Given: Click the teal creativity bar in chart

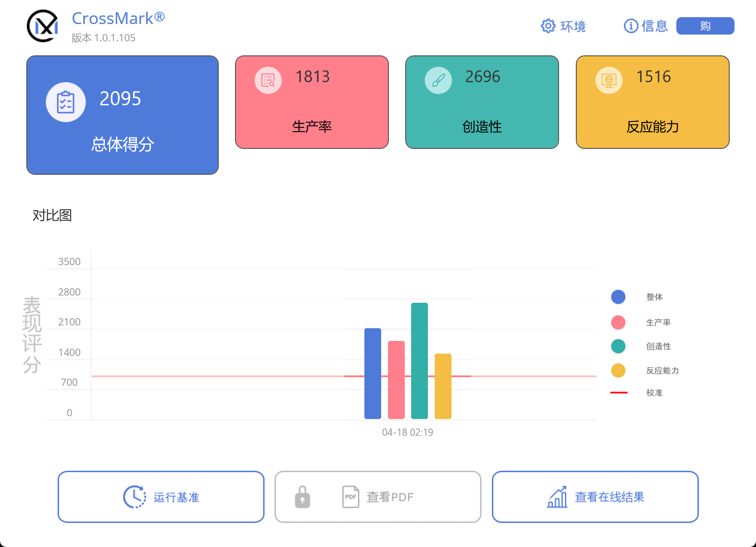Looking at the screenshot, I should point(419,360).
